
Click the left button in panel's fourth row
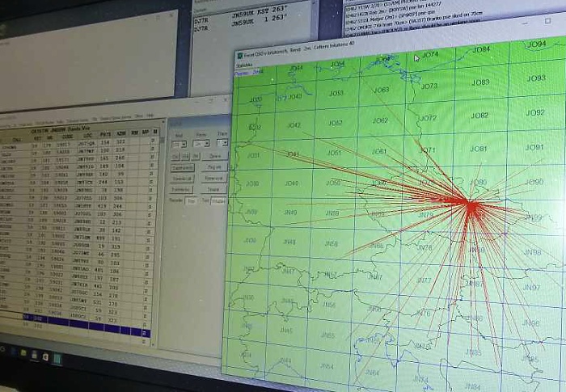pos(182,189)
